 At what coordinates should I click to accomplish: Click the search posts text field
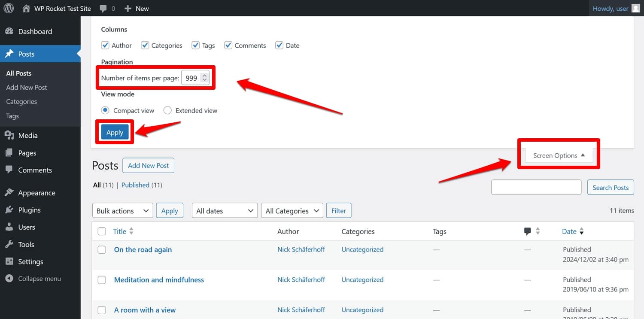click(x=536, y=187)
